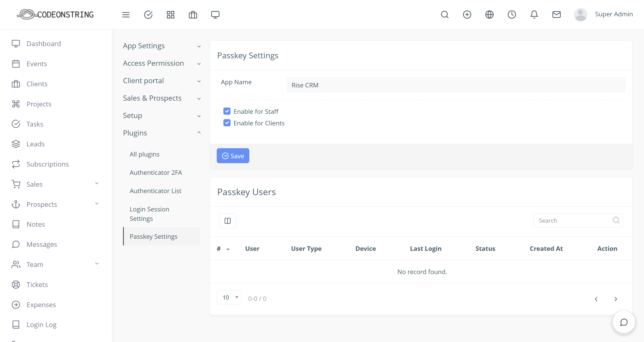The image size is (644, 342).
Task: Go to Login Session Settings
Action: click(x=149, y=214)
